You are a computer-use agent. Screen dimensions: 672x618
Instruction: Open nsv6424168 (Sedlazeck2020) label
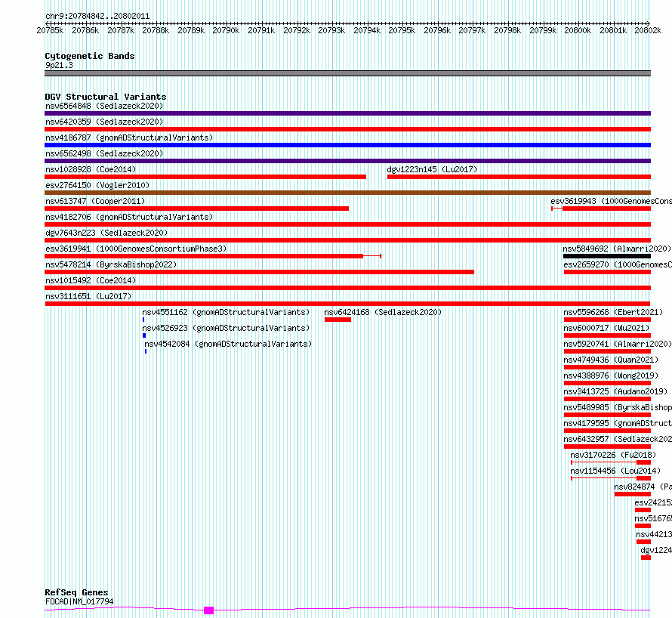[383, 312]
